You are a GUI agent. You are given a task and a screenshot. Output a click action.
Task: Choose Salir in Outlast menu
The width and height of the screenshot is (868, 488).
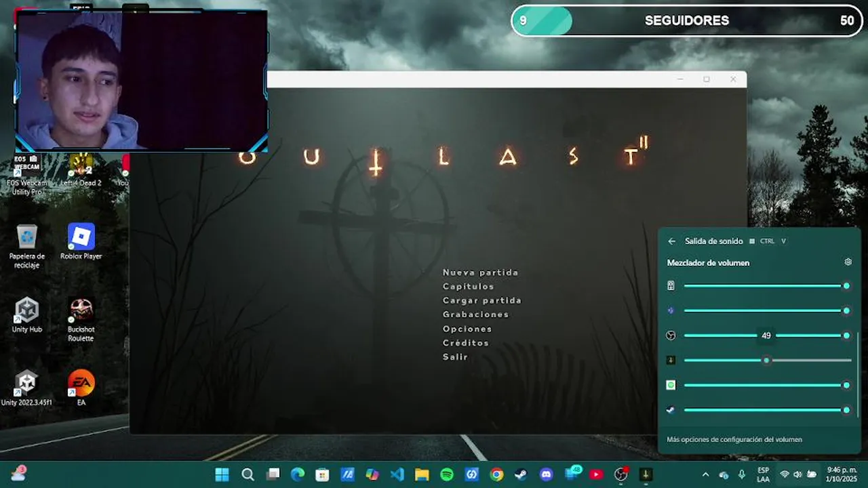click(455, 357)
